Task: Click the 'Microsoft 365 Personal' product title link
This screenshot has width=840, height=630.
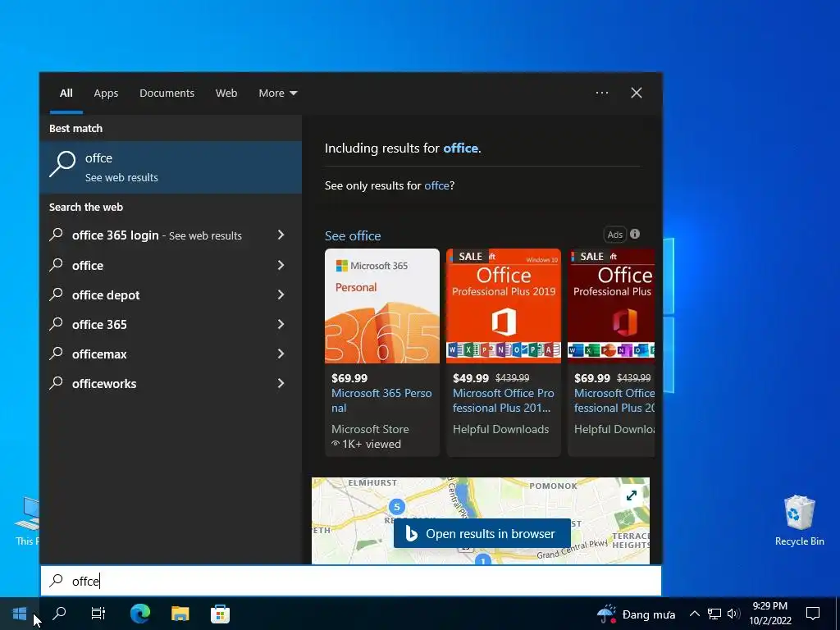Action: [x=381, y=400]
